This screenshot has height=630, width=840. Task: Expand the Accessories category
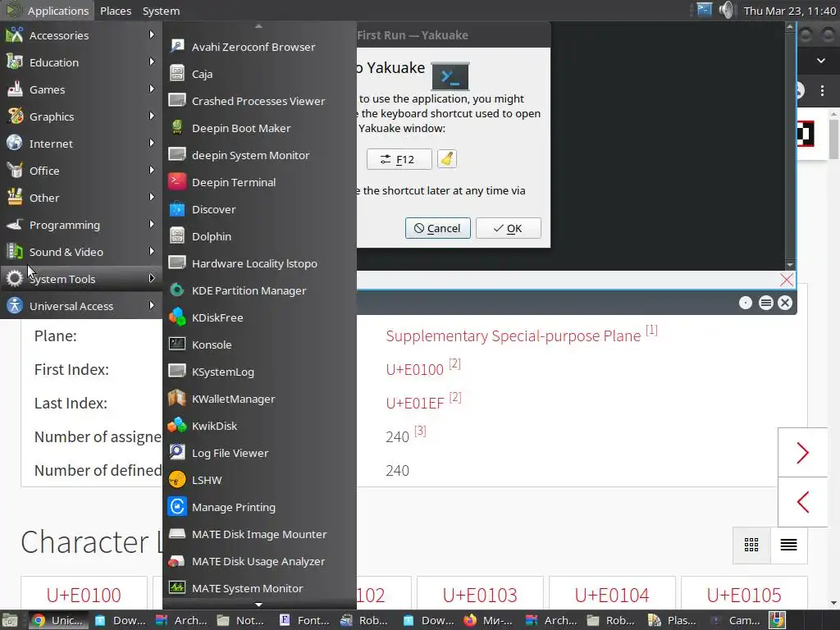(x=81, y=35)
